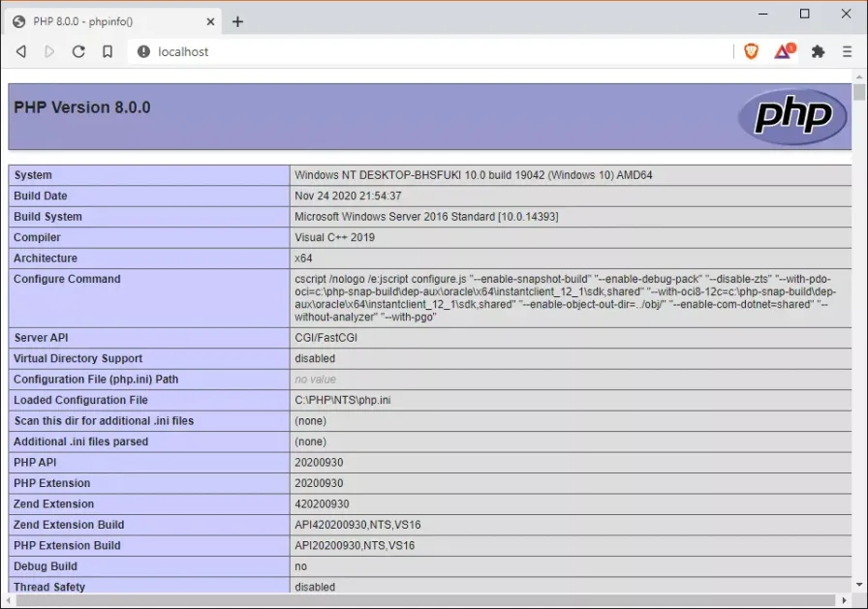The height and width of the screenshot is (609, 868).
Task: Click vertical scrollbar down arrow
Action: (859, 585)
